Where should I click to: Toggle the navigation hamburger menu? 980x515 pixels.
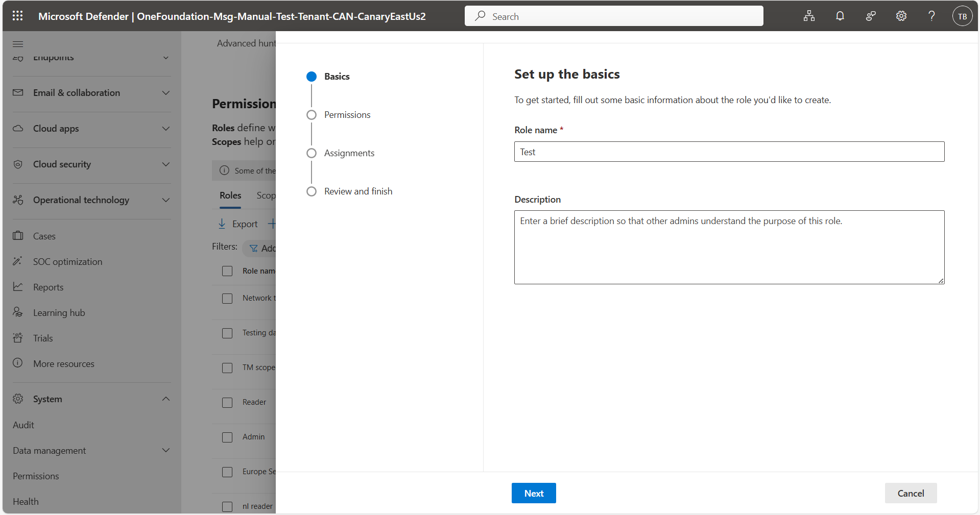[x=18, y=44]
